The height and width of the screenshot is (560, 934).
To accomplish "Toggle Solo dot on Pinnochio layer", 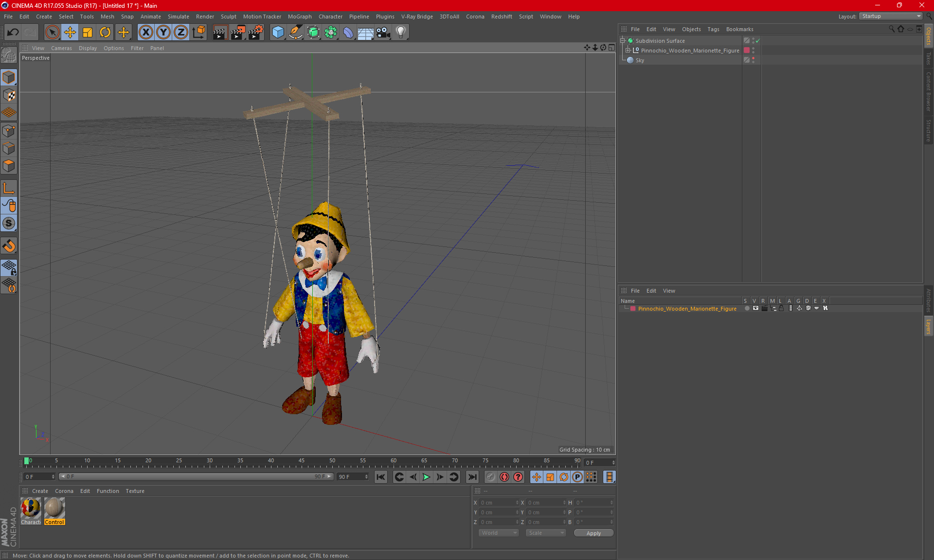I will [747, 308].
